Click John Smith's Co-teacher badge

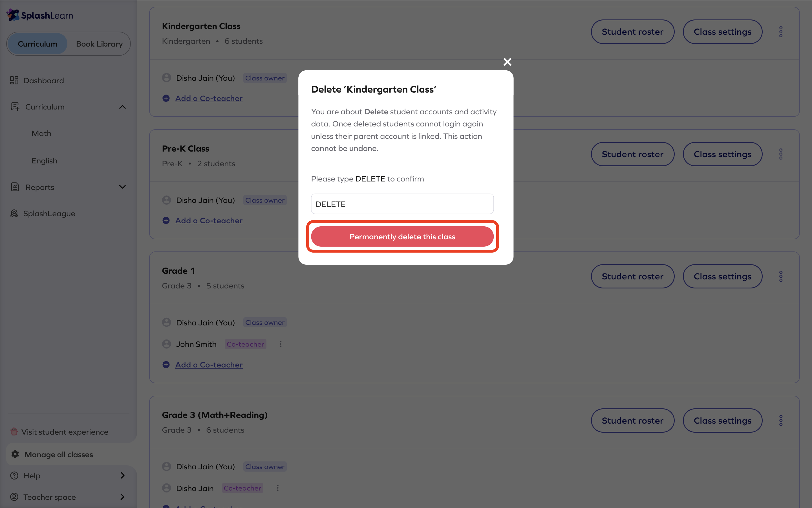pyautogui.click(x=245, y=344)
